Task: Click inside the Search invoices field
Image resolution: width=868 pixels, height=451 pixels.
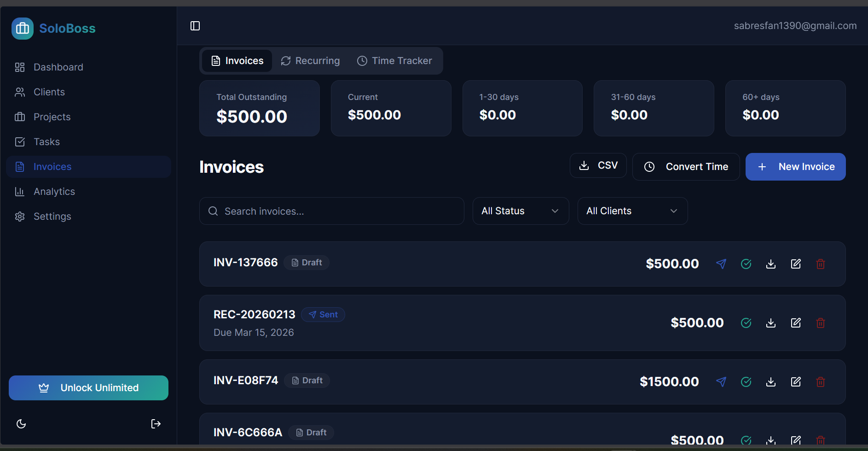Action: (x=331, y=211)
